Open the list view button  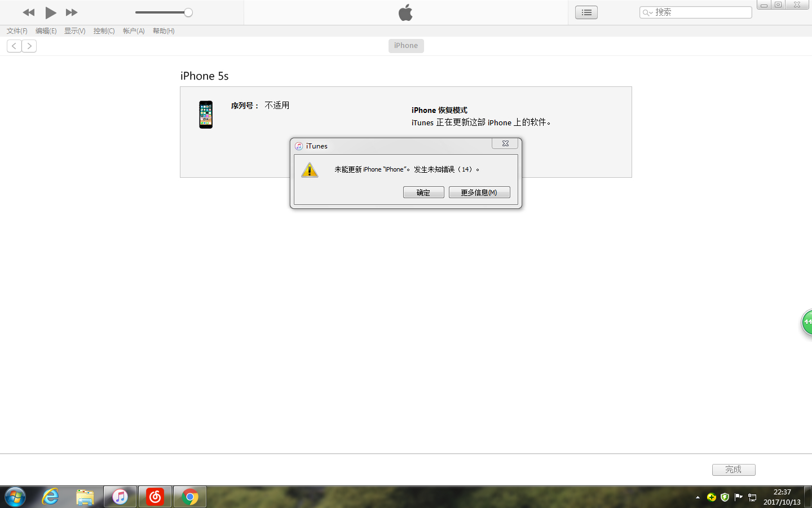[586, 12]
